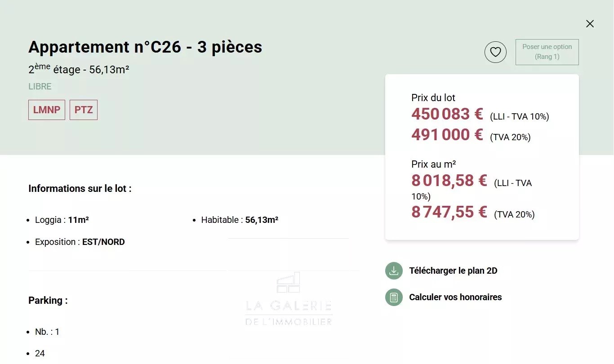Open the "Calculer vos honoraires" link

click(455, 297)
